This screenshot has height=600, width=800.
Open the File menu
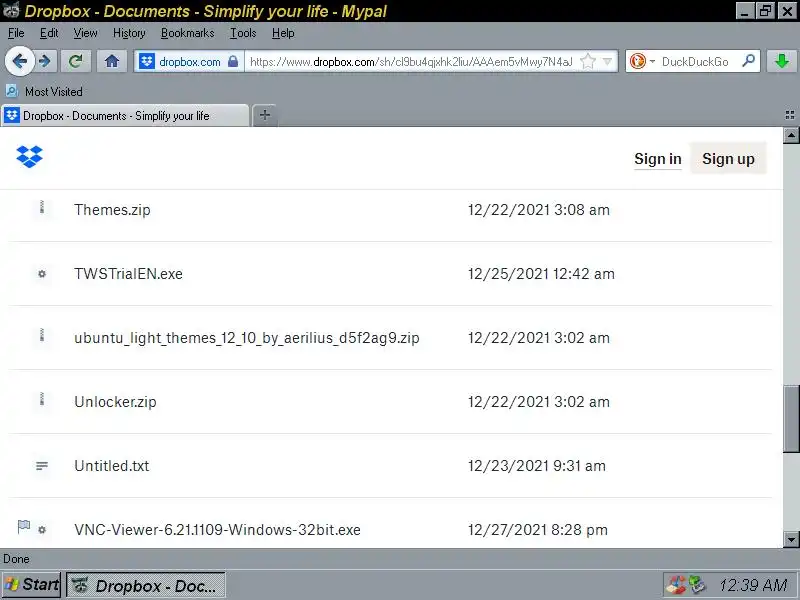pyautogui.click(x=16, y=33)
